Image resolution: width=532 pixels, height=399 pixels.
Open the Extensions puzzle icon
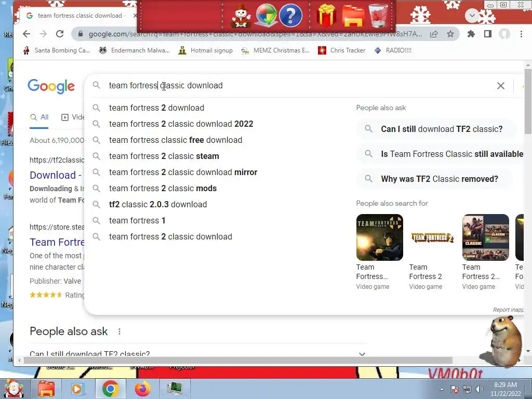coord(471,34)
